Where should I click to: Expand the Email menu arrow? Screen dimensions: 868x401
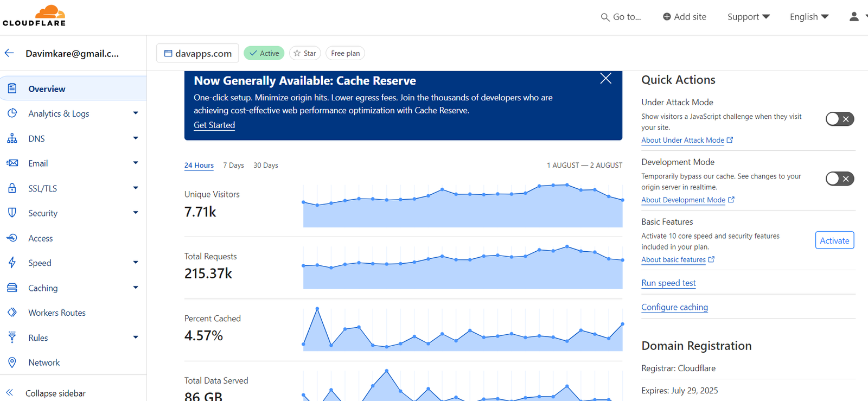pos(136,163)
